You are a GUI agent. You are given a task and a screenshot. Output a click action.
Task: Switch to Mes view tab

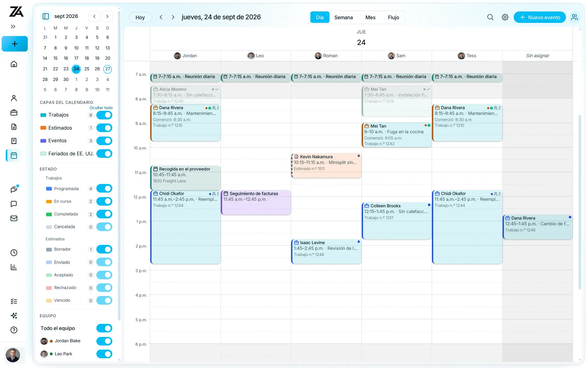(370, 17)
